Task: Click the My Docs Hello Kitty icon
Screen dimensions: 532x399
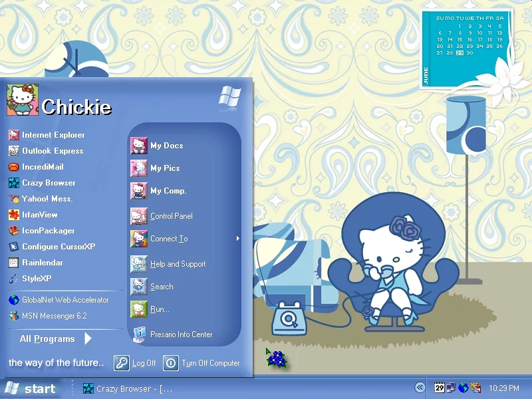Action: point(139,146)
